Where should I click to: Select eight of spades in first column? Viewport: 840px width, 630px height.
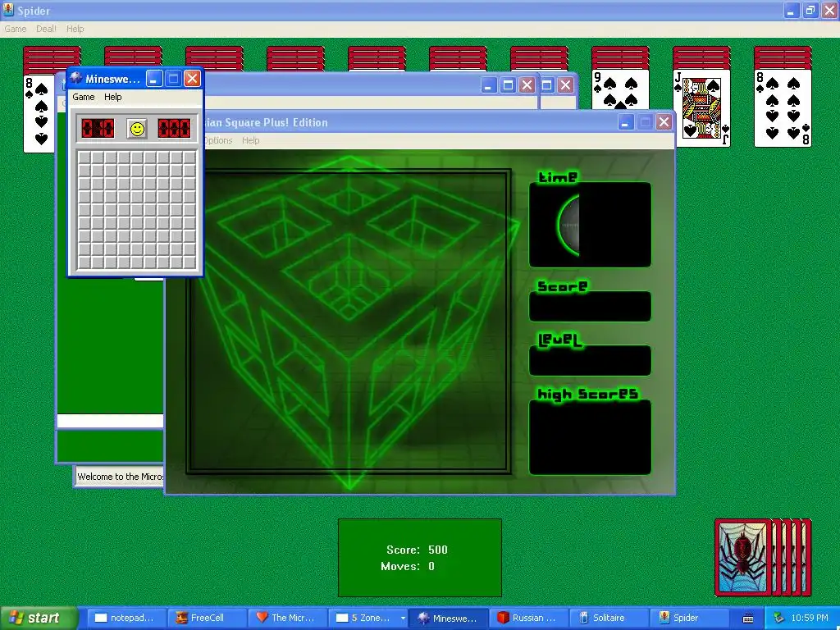tap(39, 112)
